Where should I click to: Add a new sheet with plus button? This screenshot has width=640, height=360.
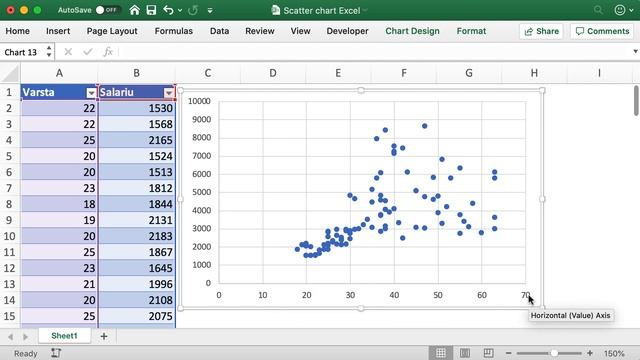[x=104, y=336]
